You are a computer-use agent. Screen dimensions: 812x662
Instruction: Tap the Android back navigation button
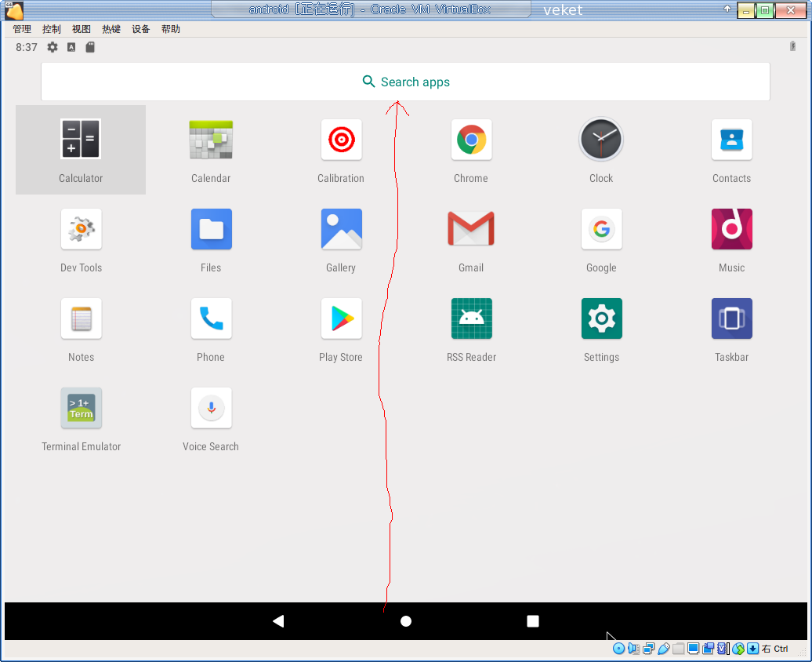pyautogui.click(x=278, y=621)
